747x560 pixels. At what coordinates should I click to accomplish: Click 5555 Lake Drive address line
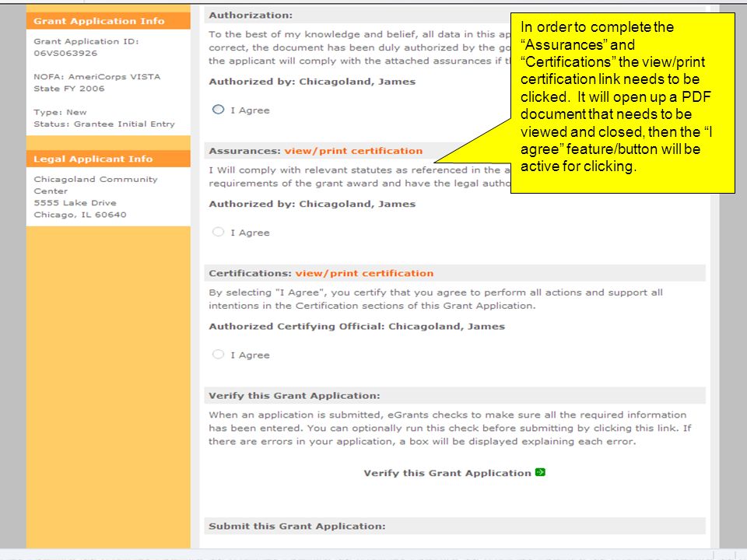pos(75,203)
